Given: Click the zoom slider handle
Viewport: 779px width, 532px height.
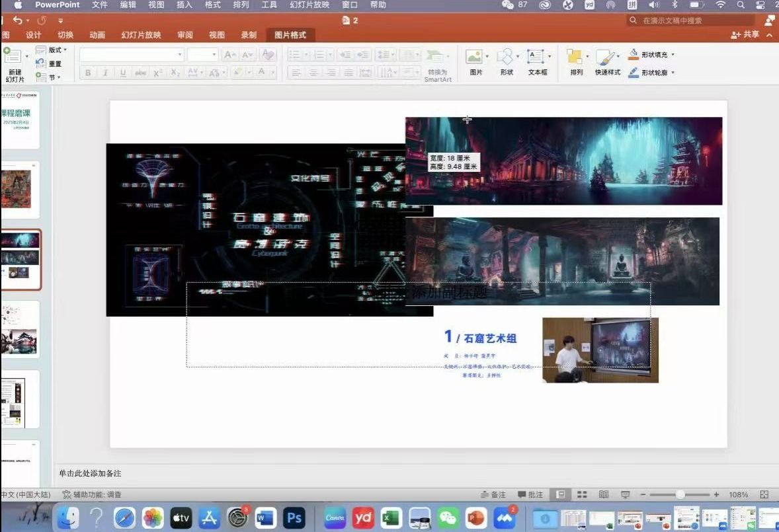Looking at the screenshot, I should 680,494.
